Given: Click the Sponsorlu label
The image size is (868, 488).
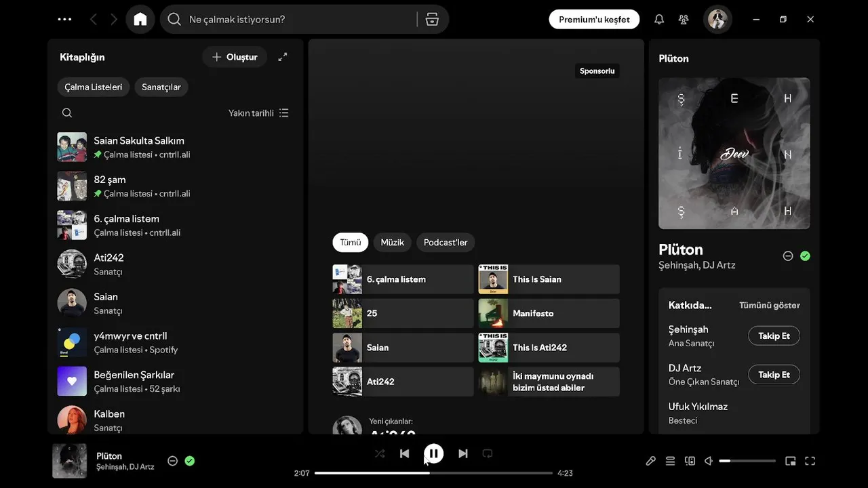Looking at the screenshot, I should 597,70.
